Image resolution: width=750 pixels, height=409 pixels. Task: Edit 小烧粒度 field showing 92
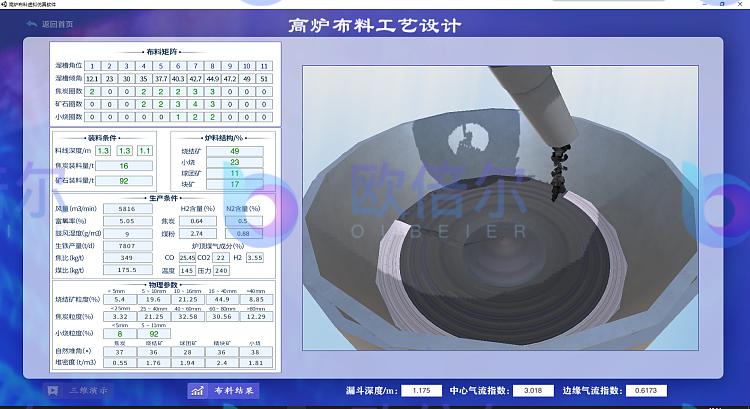tap(154, 333)
